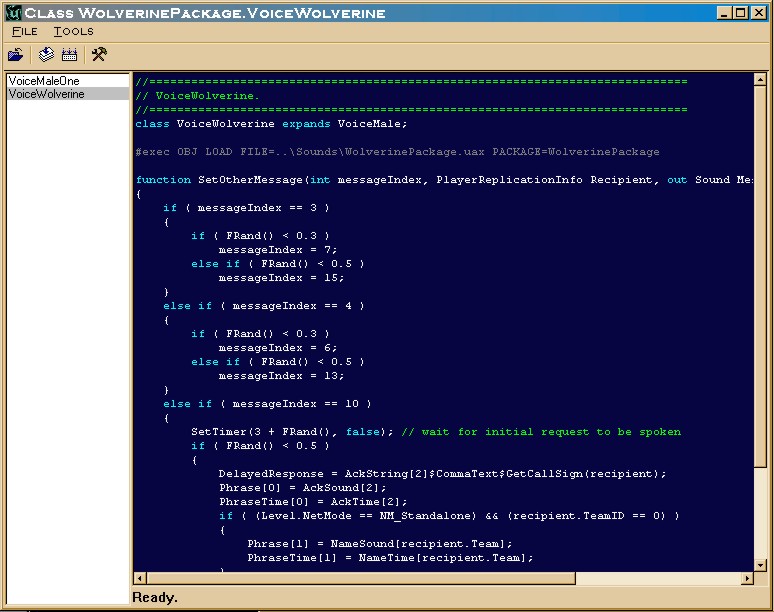Click the "Phrase[0] = AckSound[2];" line
The height and width of the screenshot is (612, 774).
tap(303, 488)
